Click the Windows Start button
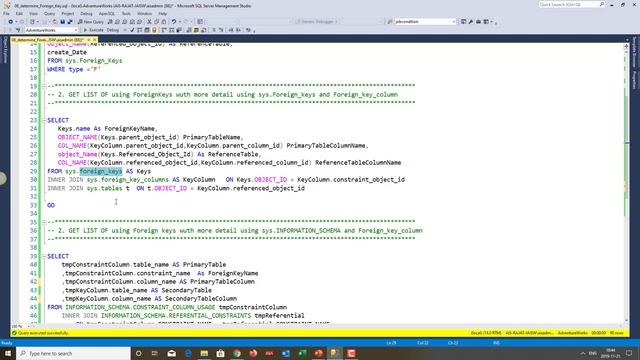 8,353
